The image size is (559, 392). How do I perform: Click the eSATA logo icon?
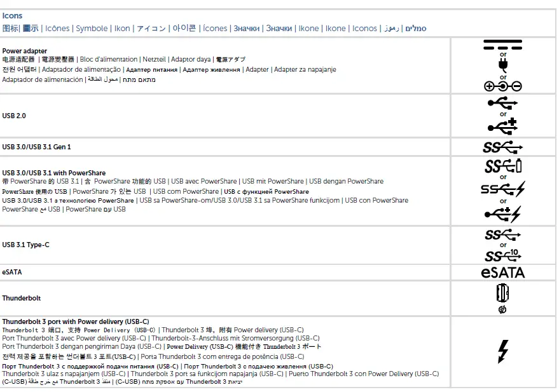[x=502, y=273]
